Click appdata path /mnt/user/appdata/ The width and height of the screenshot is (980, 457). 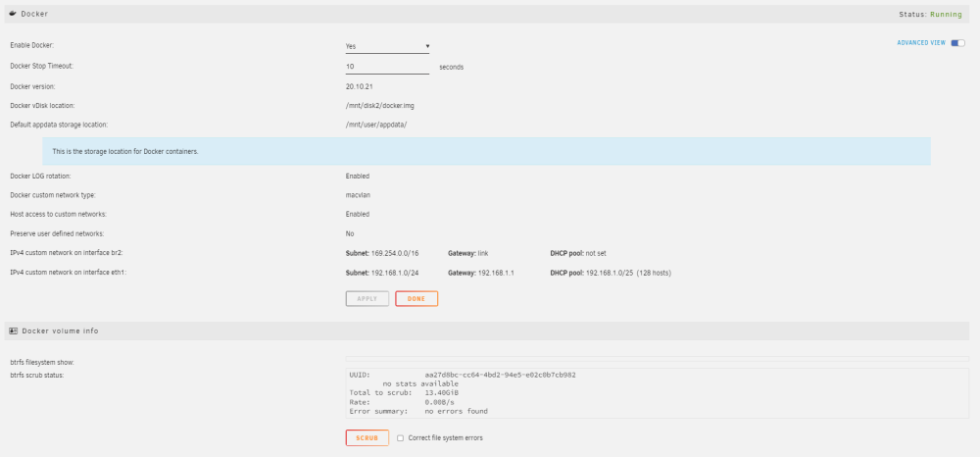tap(376, 125)
